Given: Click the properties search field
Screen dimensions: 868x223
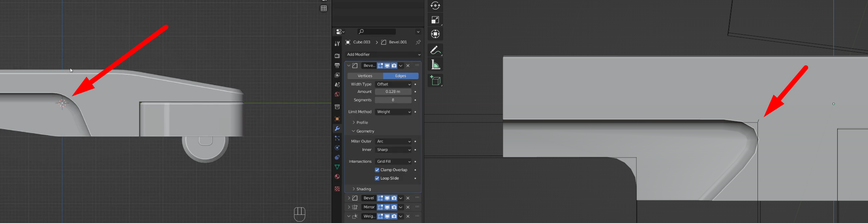Looking at the screenshot, I should coord(377,32).
